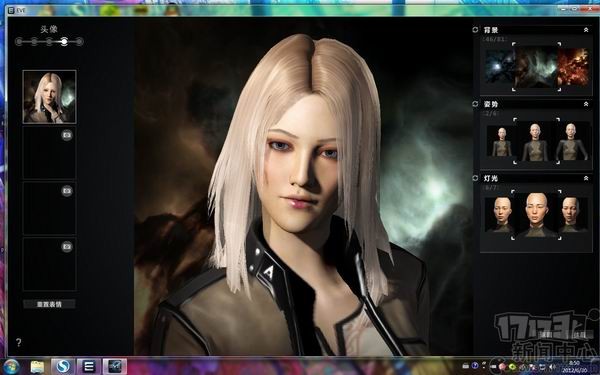The image size is (600, 375).
Task: Select the saved blonde portrait thumbnail
Action: click(x=49, y=97)
